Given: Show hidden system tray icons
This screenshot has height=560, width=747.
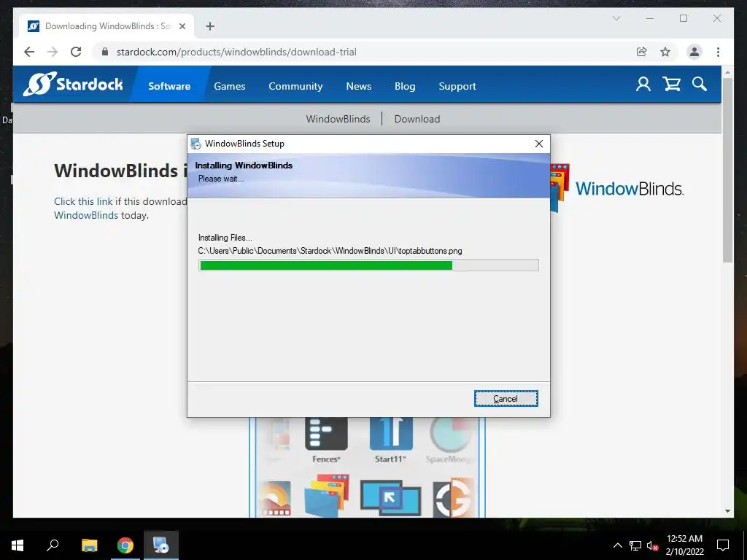Looking at the screenshot, I should click(617, 545).
